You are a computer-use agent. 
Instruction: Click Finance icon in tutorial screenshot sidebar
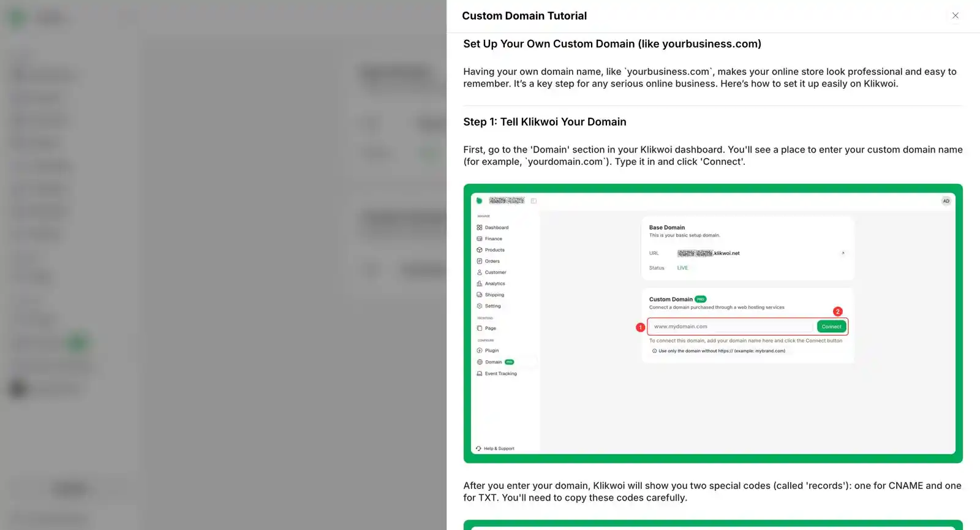pyautogui.click(x=480, y=238)
